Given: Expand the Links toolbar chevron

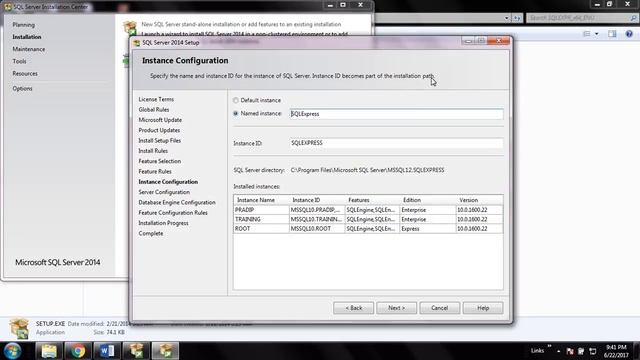Looking at the screenshot, I should pyautogui.click(x=549, y=347).
